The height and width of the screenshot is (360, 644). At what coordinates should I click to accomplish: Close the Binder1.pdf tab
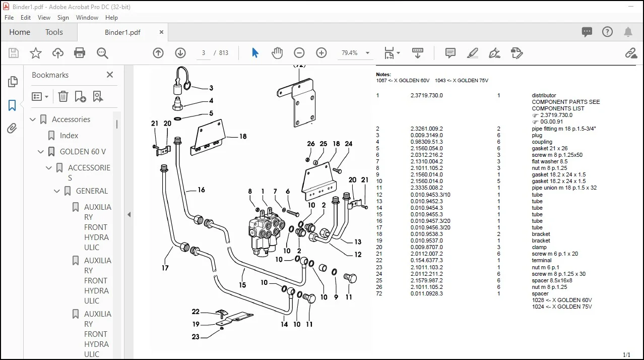coord(161,32)
